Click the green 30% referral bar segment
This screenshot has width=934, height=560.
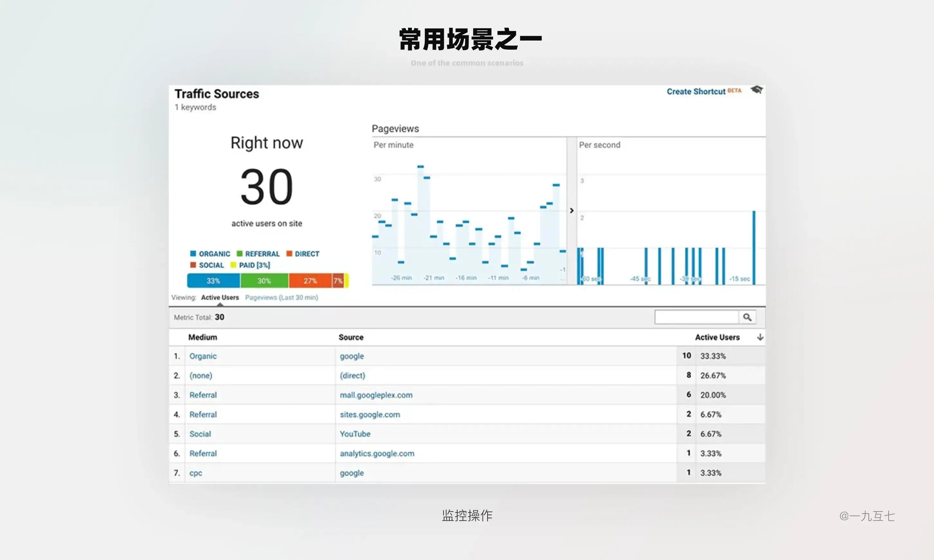(265, 281)
